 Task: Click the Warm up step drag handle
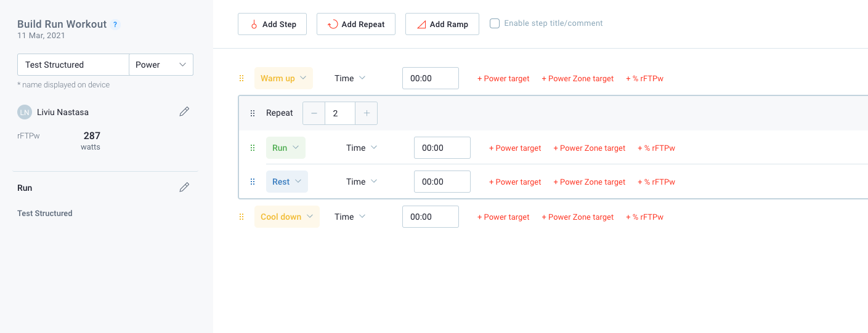[241, 78]
